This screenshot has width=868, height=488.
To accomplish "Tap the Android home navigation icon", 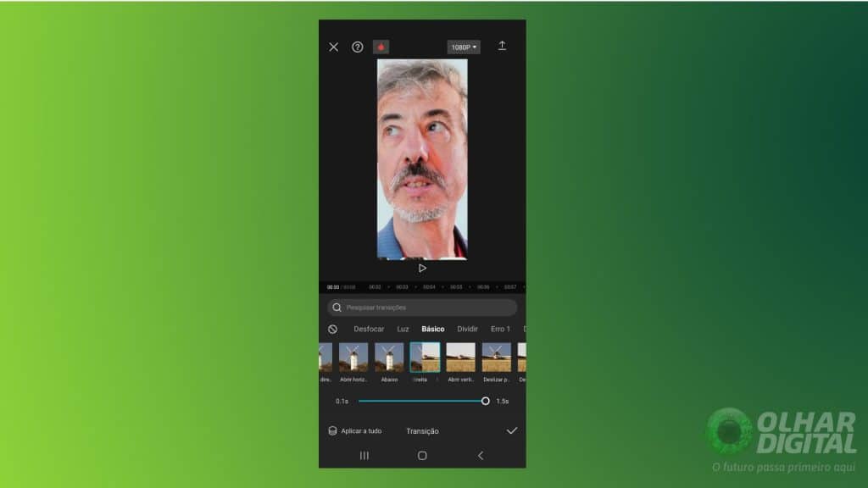I will tap(422, 456).
